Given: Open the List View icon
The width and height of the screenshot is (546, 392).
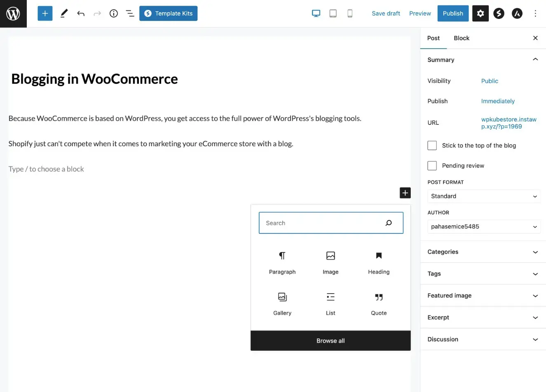Looking at the screenshot, I should [130, 14].
